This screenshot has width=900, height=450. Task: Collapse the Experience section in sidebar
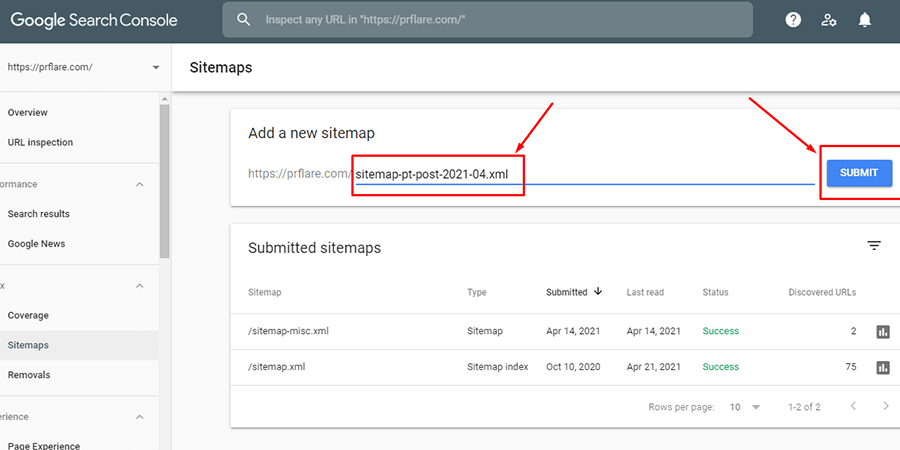click(139, 417)
